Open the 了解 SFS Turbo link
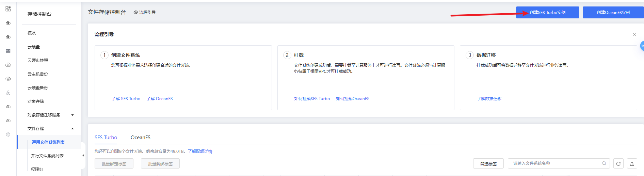This screenshot has height=176, width=644. pos(126,99)
